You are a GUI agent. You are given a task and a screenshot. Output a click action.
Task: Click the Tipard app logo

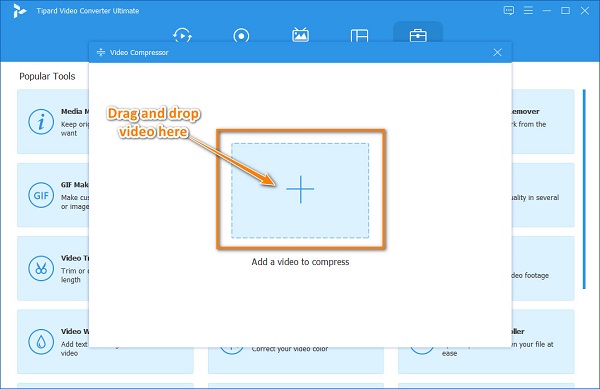tap(19, 11)
